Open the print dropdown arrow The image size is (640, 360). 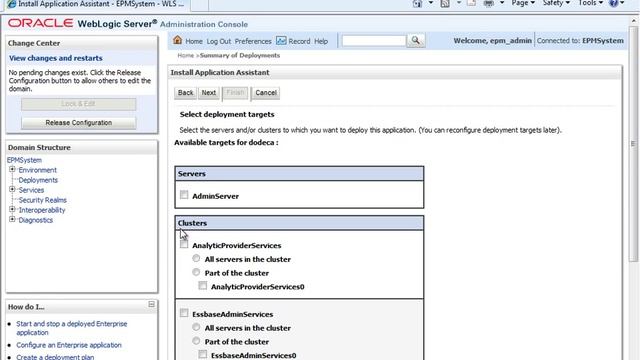(502, 3)
